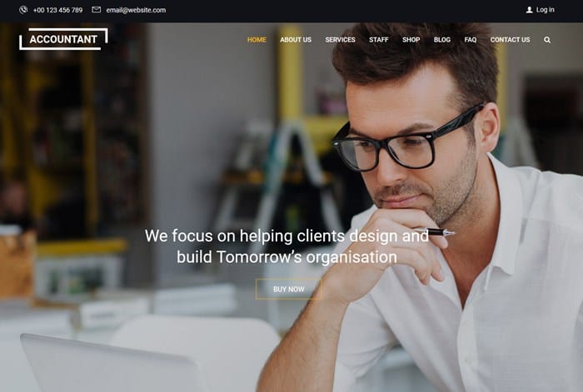583x392 pixels.
Task: Navigate to the Staff page
Action: (378, 40)
